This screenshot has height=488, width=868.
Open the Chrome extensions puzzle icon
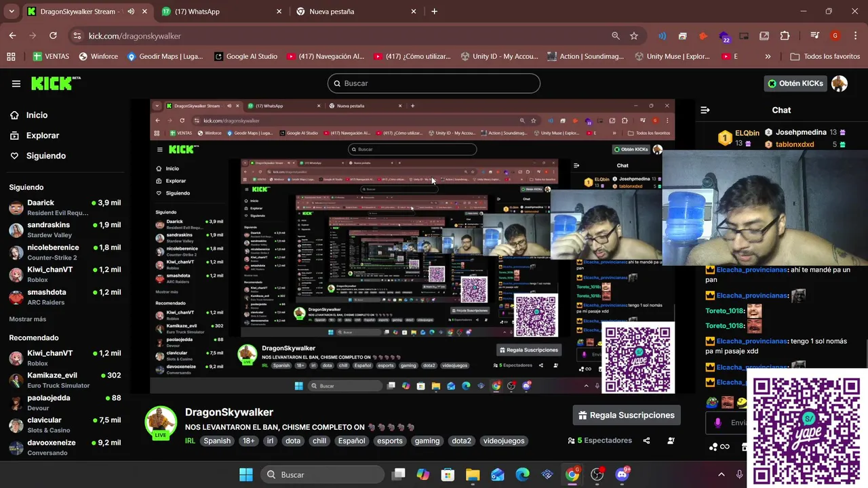[785, 36]
